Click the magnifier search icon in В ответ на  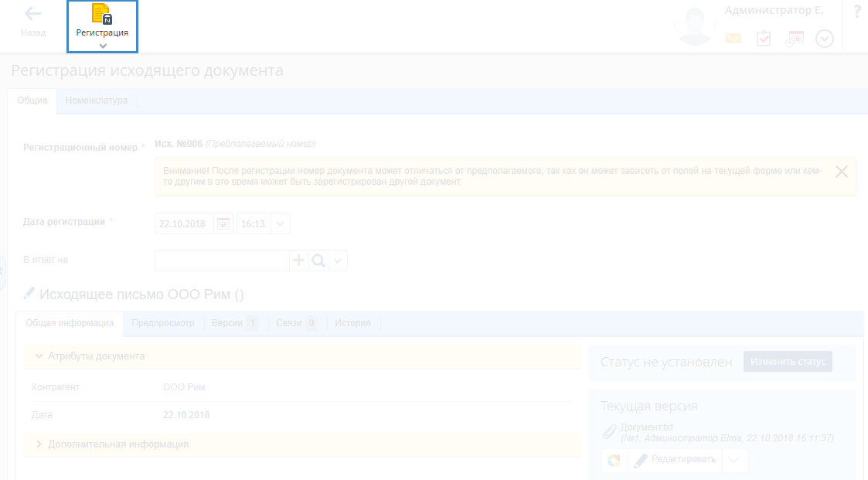(x=318, y=261)
